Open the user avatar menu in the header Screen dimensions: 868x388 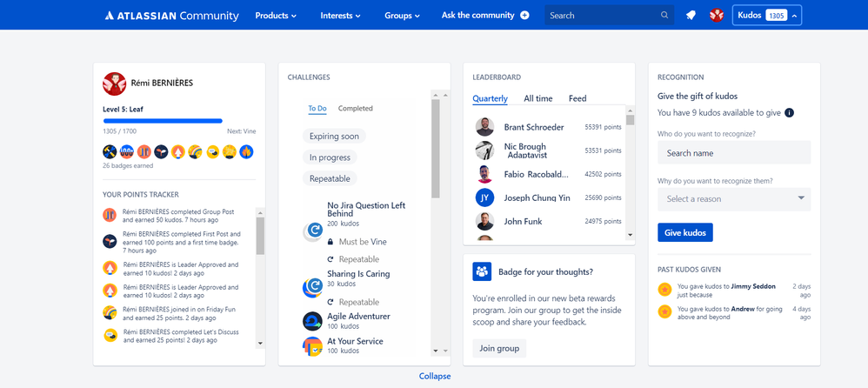(x=717, y=16)
